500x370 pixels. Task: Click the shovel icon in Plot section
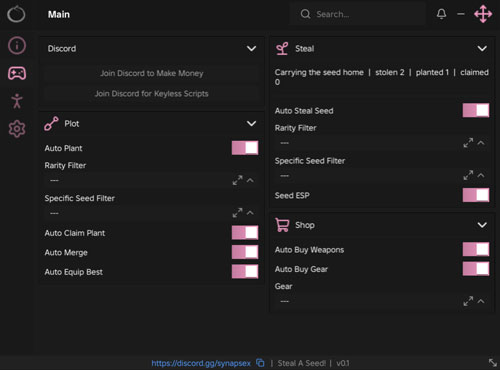tap(51, 124)
